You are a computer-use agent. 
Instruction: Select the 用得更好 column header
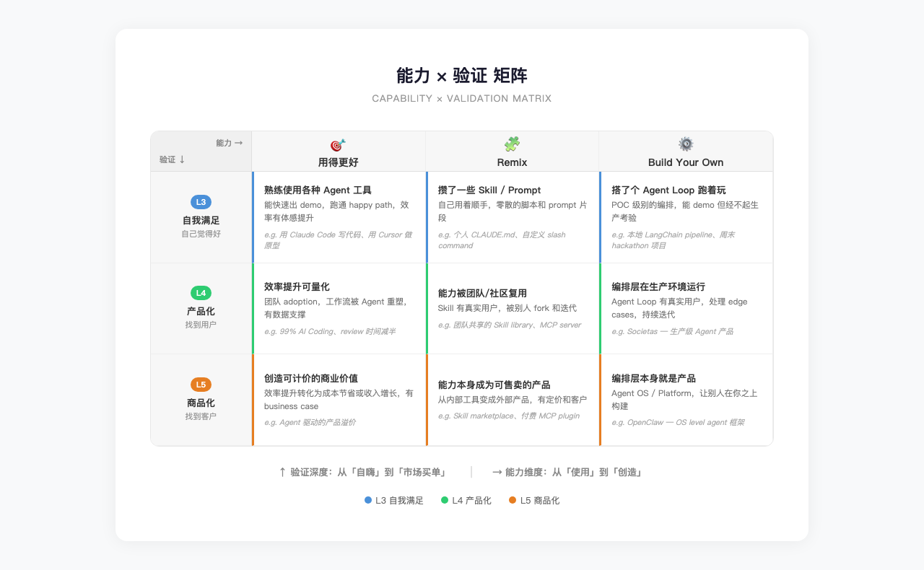[338, 162]
